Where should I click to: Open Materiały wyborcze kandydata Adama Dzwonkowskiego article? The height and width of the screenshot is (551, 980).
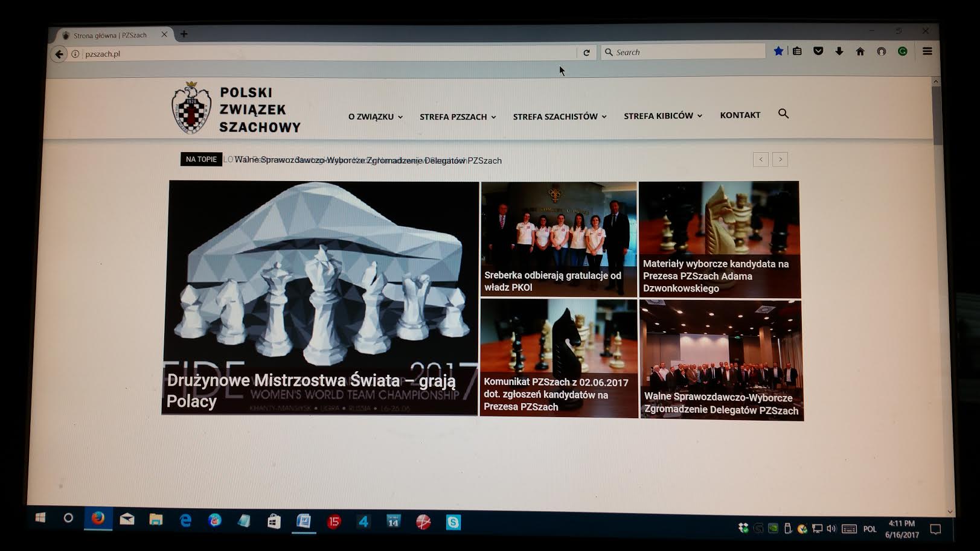coord(719,239)
